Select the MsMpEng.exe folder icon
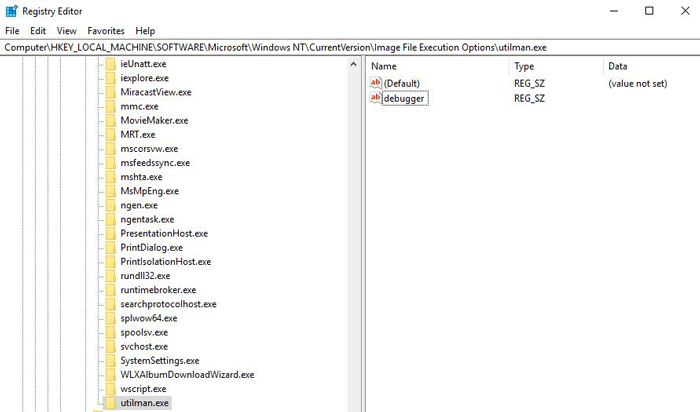 (111, 191)
